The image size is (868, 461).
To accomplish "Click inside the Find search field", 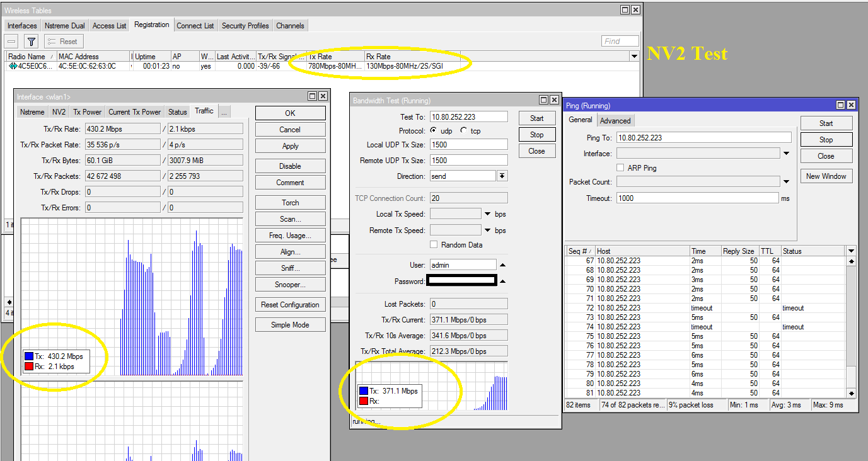I will point(619,40).
